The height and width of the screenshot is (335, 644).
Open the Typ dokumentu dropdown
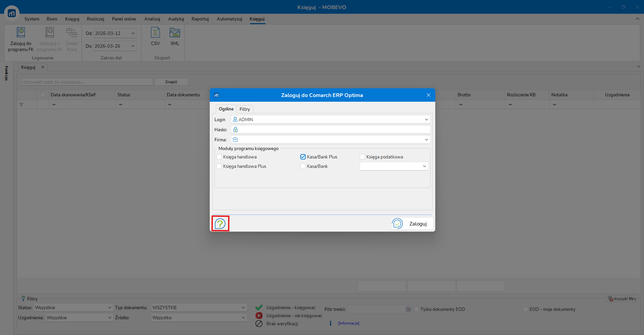click(x=243, y=307)
